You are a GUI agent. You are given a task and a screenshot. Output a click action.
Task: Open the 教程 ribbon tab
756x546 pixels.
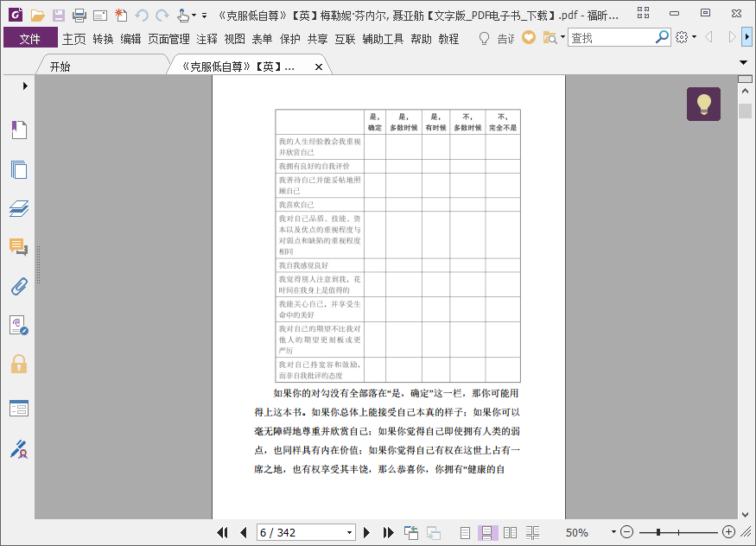click(448, 39)
